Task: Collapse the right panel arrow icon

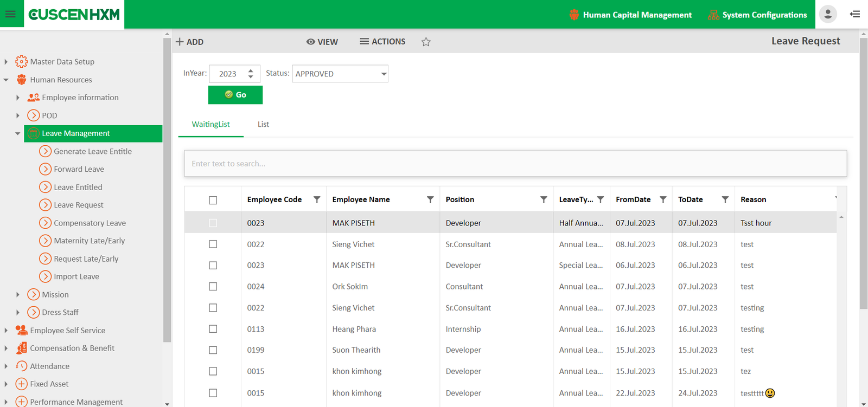Action: [x=855, y=14]
